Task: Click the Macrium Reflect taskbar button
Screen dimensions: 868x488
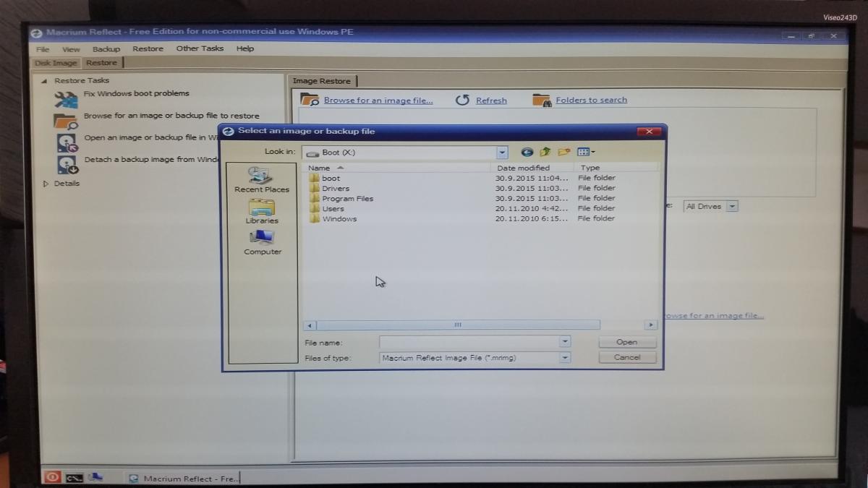Action: (183, 479)
